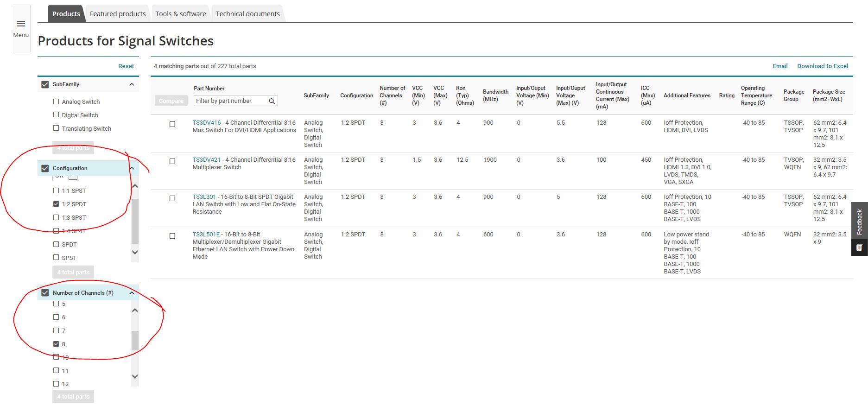Check the Translating Switch filter
Image resolution: width=868 pixels, height=406 pixels.
click(56, 128)
